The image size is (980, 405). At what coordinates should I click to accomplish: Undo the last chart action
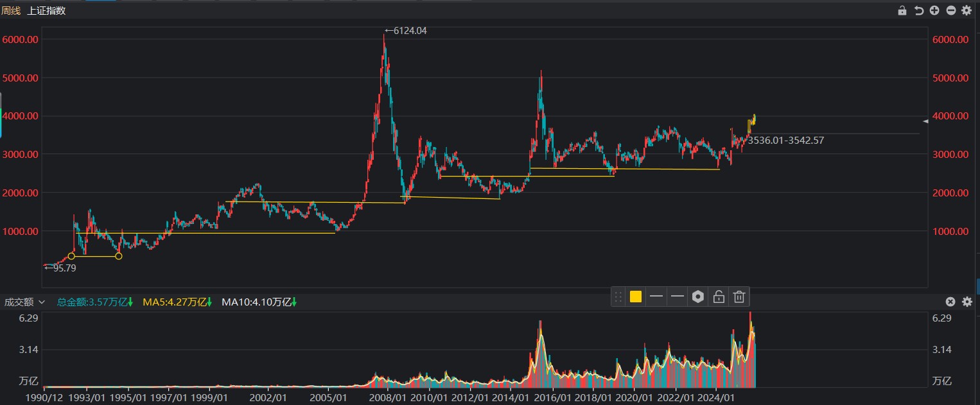[918, 10]
